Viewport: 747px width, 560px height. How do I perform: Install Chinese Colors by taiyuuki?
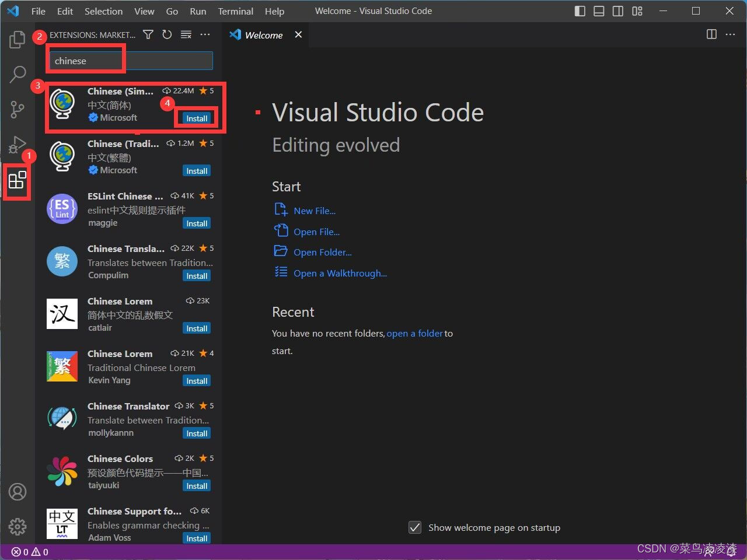[x=197, y=486]
